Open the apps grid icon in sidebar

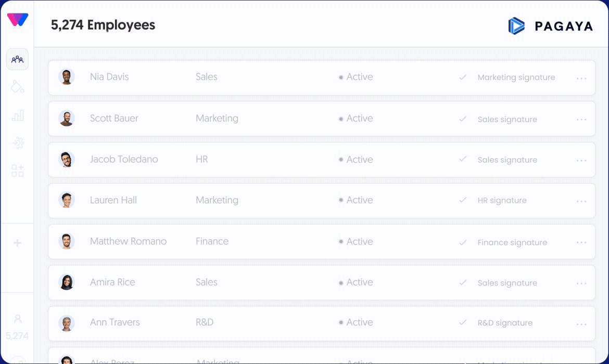17,171
